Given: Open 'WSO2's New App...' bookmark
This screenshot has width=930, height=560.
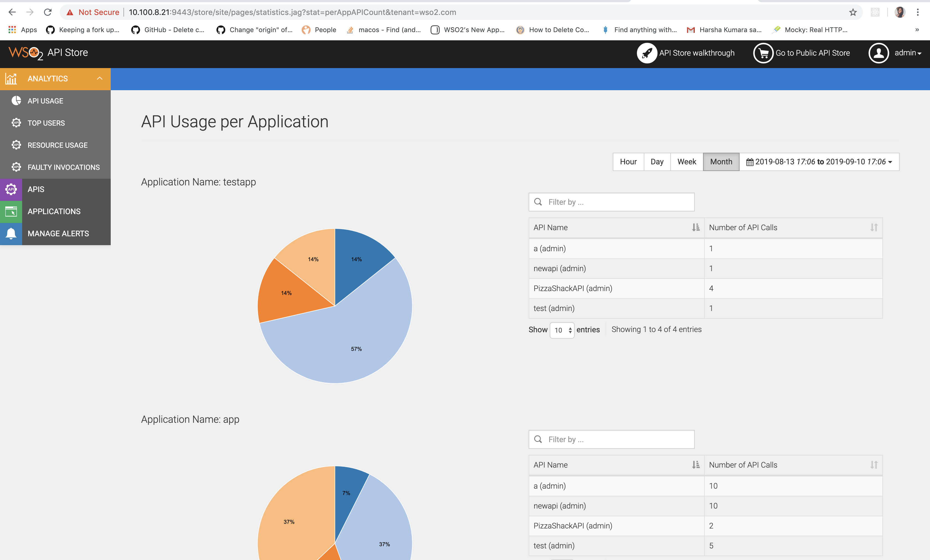Looking at the screenshot, I should (x=468, y=30).
